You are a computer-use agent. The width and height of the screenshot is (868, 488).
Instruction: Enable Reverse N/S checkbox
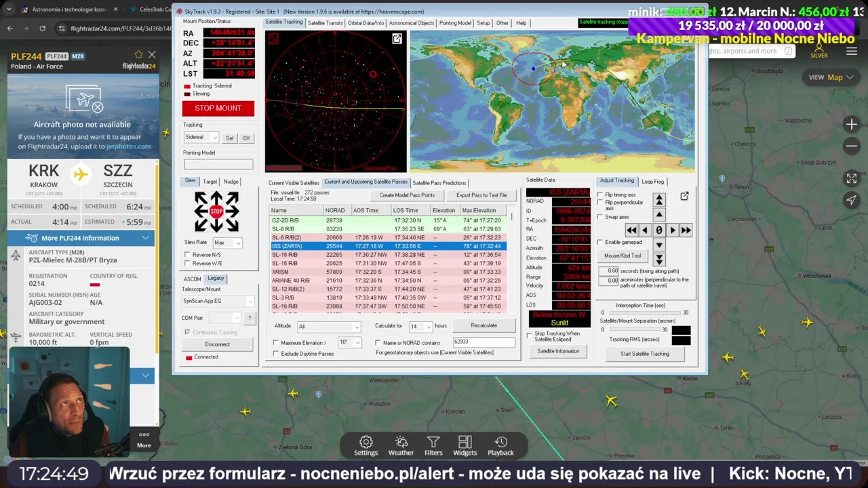(187, 255)
